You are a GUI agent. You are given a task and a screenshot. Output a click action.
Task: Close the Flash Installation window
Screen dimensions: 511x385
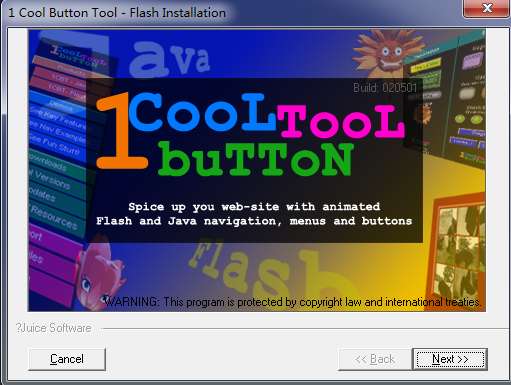[486, 8]
